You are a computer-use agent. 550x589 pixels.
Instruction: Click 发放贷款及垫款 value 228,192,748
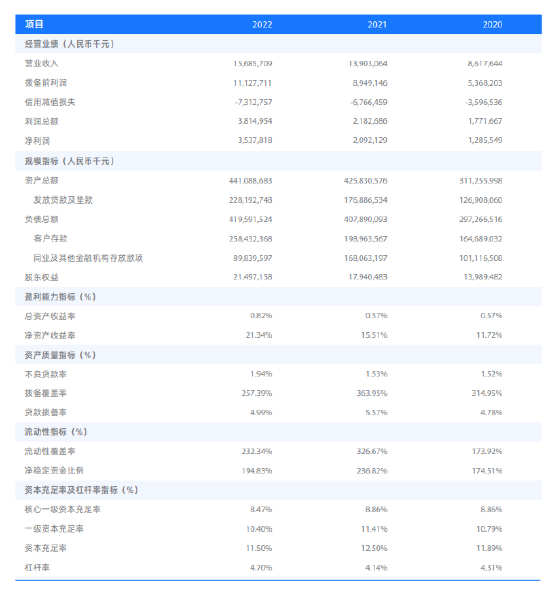pyautogui.click(x=250, y=200)
